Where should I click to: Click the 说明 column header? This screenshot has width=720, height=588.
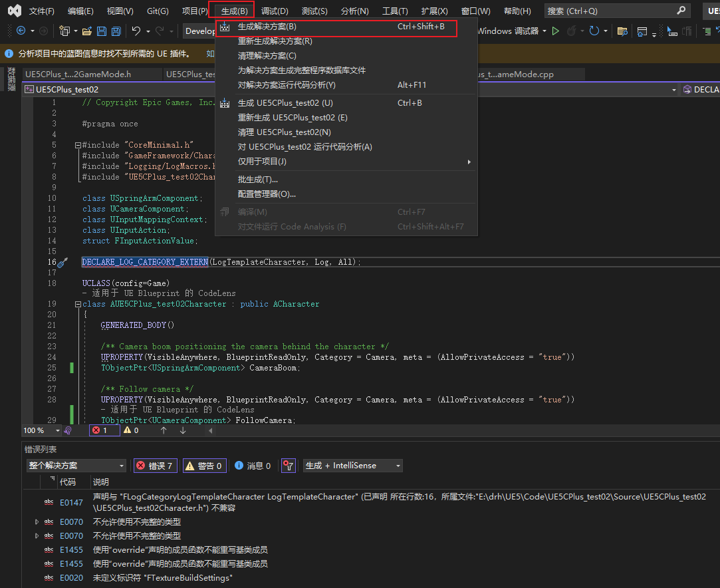100,482
